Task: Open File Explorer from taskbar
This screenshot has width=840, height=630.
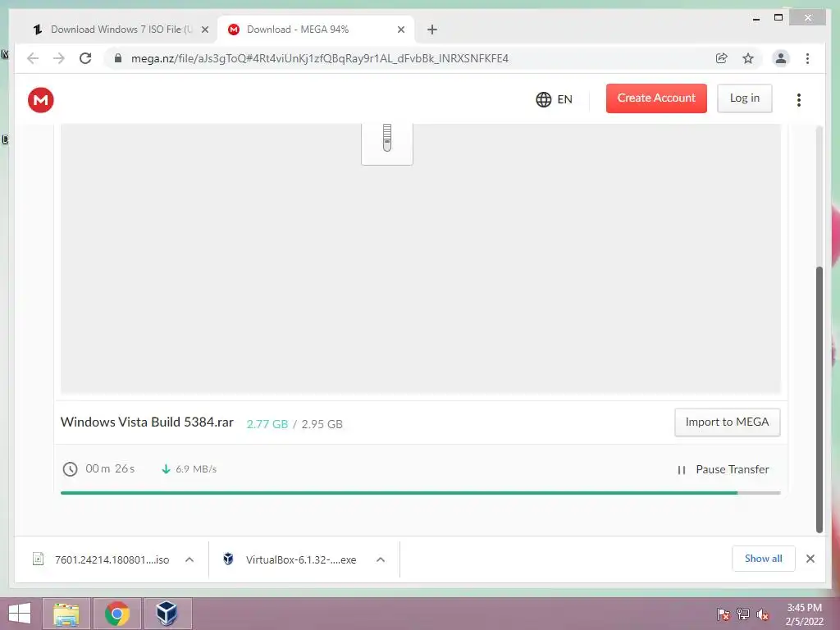Action: point(66,614)
